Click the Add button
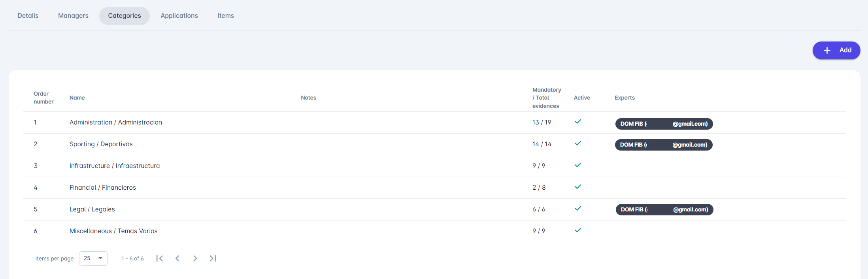 pos(836,50)
